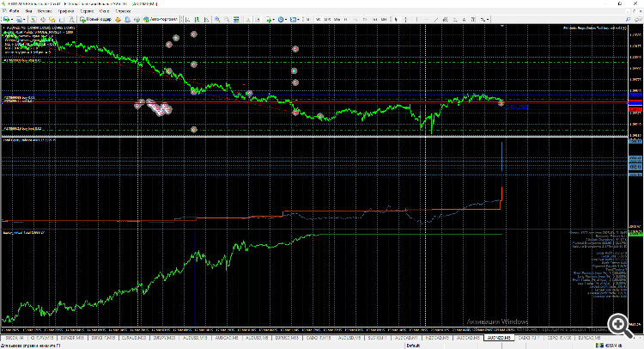Click the Default profile in status bar
Screen dimensions: 644x349
click(x=413, y=346)
